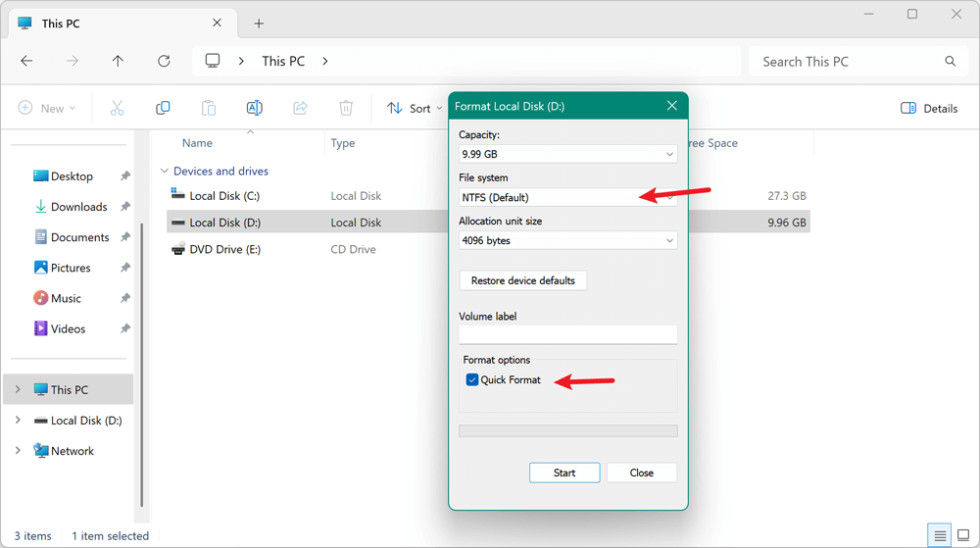Sort by the Name column header

pyautogui.click(x=197, y=143)
